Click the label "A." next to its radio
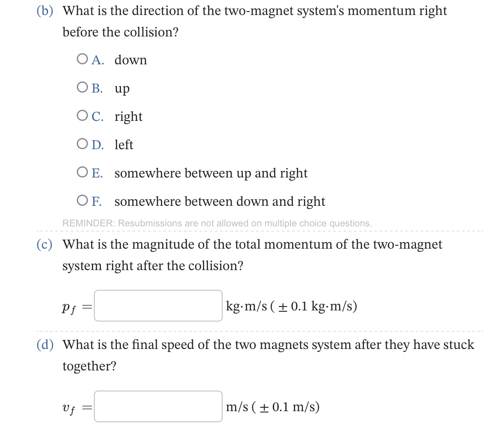The width and height of the screenshot is (504, 427). click(x=98, y=60)
